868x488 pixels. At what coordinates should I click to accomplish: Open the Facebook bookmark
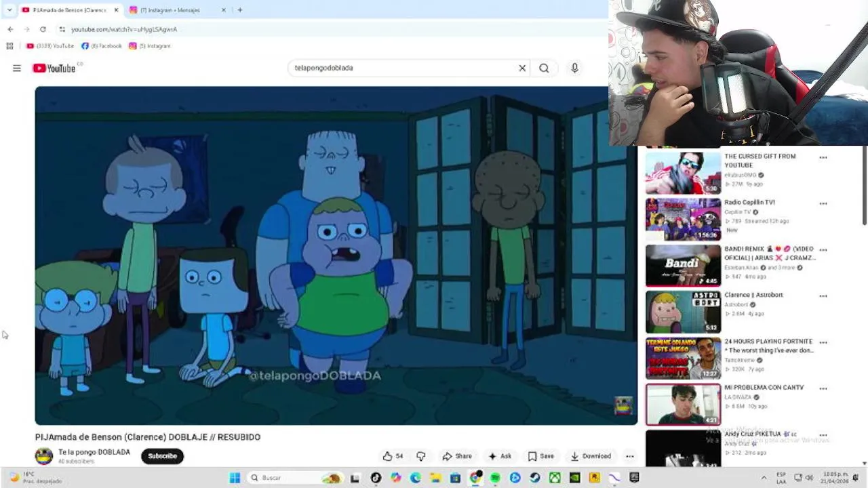point(102,46)
